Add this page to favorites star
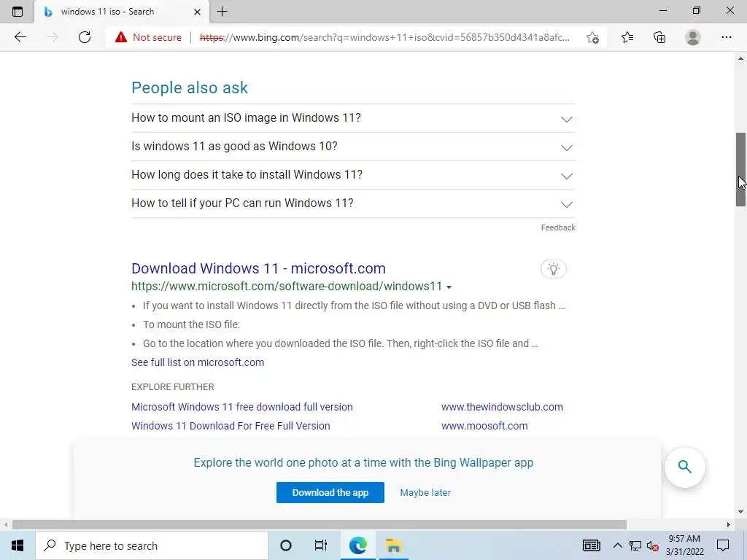 (x=592, y=37)
